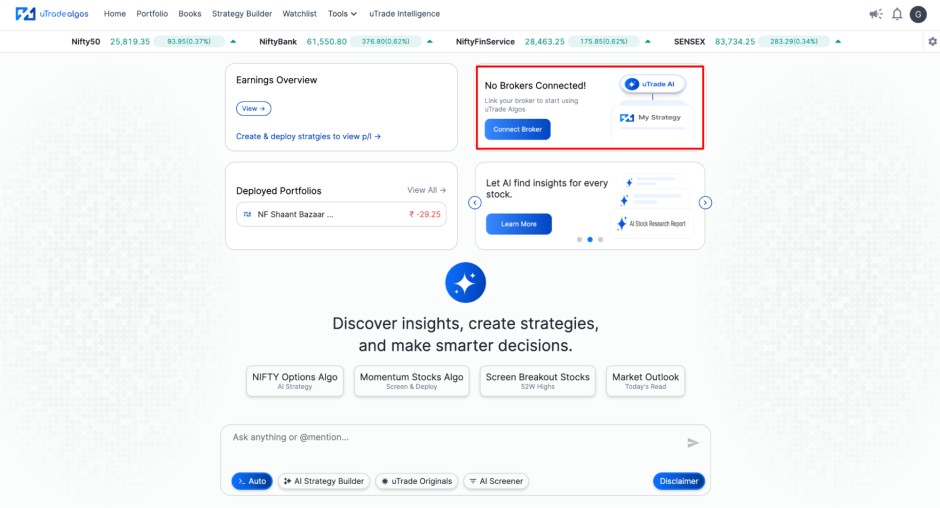Open the Portfolio menu item
The width and height of the screenshot is (940, 508).
pos(152,14)
